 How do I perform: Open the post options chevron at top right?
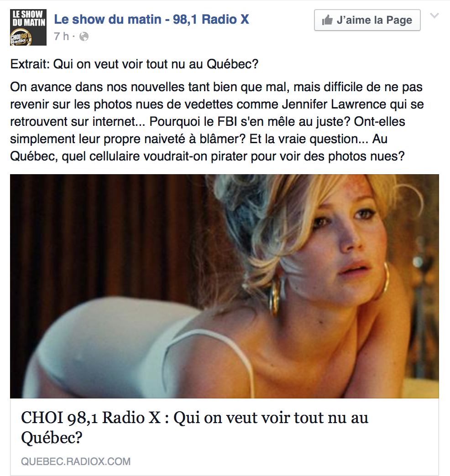point(434,16)
